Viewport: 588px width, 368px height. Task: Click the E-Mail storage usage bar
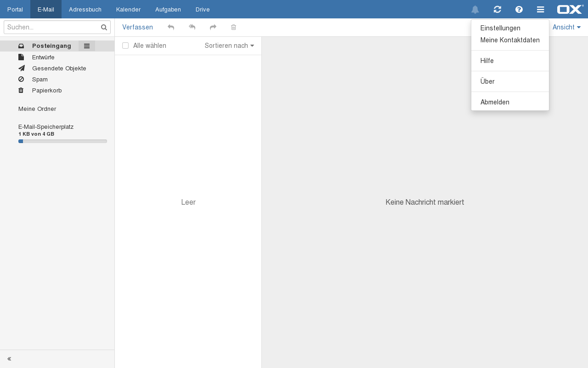point(62,141)
